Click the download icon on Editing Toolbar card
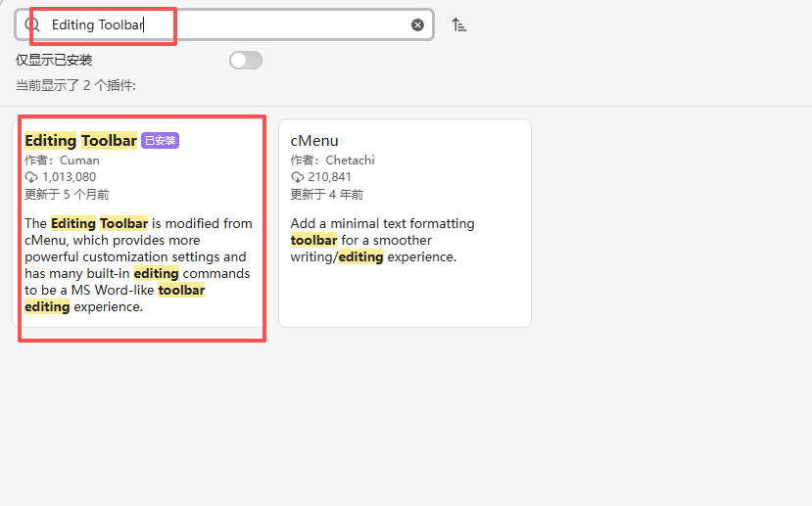The image size is (812, 506). (x=31, y=177)
